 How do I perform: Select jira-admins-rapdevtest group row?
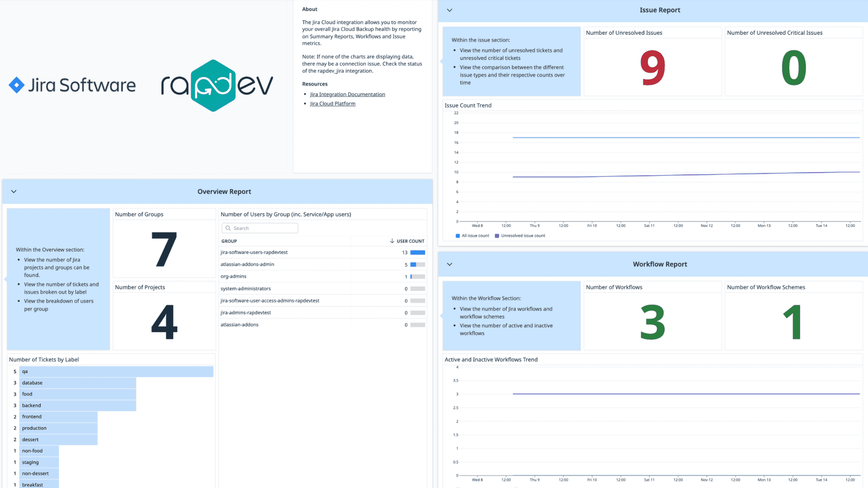[323, 313]
